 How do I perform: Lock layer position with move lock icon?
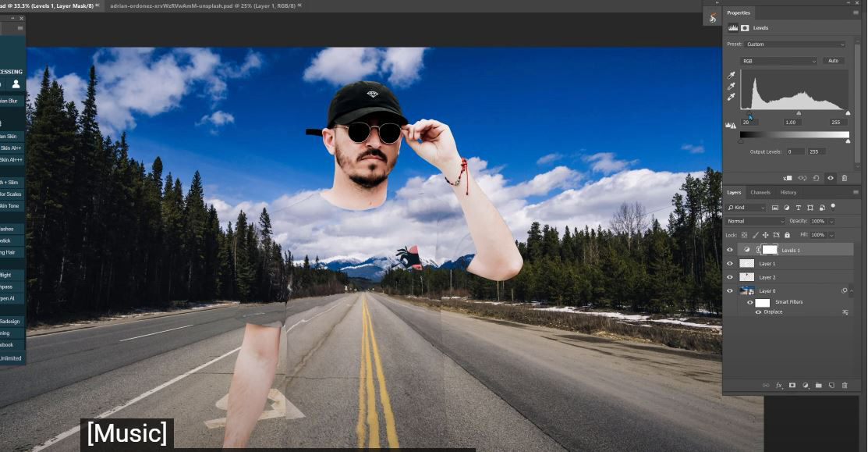(766, 236)
